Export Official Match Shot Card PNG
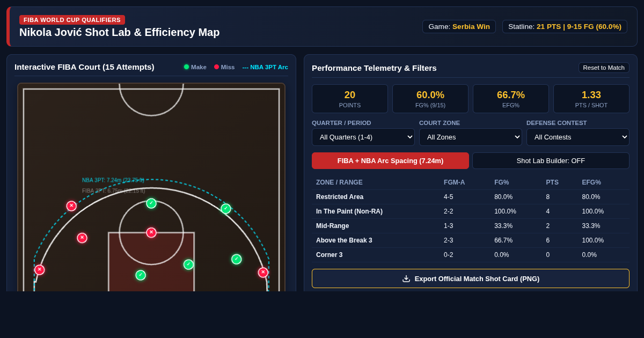Viewport: 644px width, 338px height. point(471,278)
